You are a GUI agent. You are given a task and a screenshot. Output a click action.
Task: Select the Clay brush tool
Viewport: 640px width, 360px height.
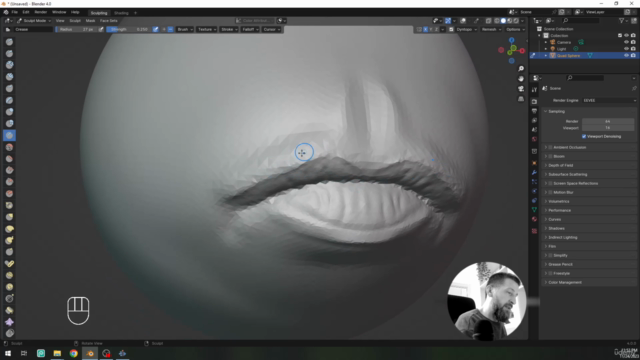click(9, 65)
